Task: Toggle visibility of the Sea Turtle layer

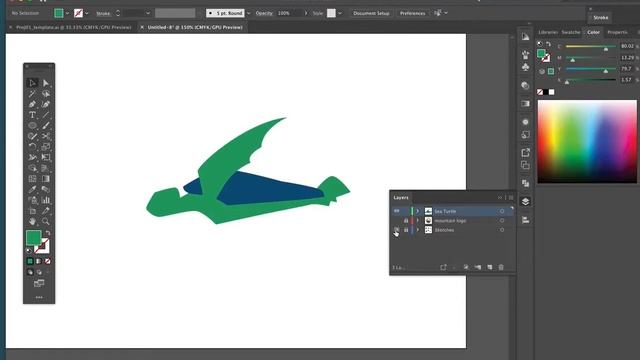Action: pyautogui.click(x=396, y=211)
